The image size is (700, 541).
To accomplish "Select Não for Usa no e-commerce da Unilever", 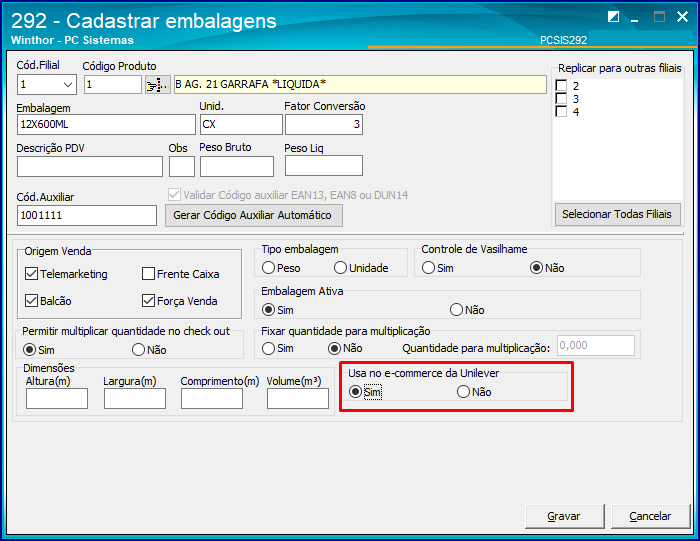I will [x=463, y=392].
